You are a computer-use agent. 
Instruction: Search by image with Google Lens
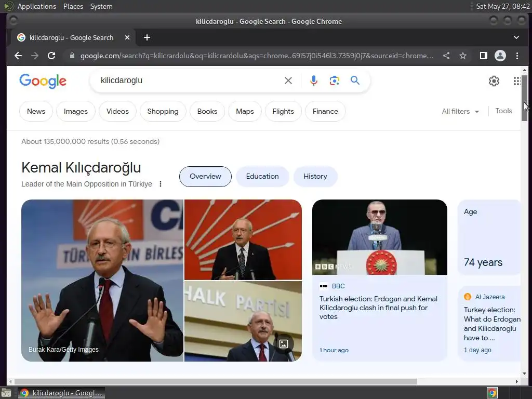[x=334, y=81]
